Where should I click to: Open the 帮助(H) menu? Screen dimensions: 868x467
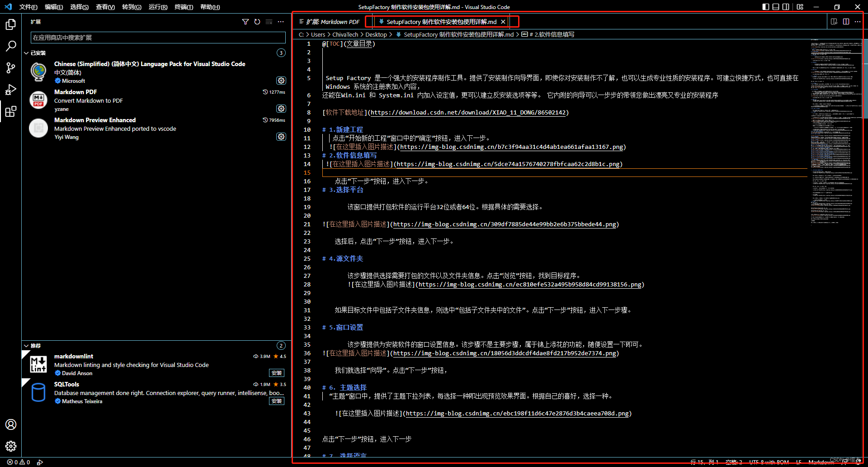point(210,7)
